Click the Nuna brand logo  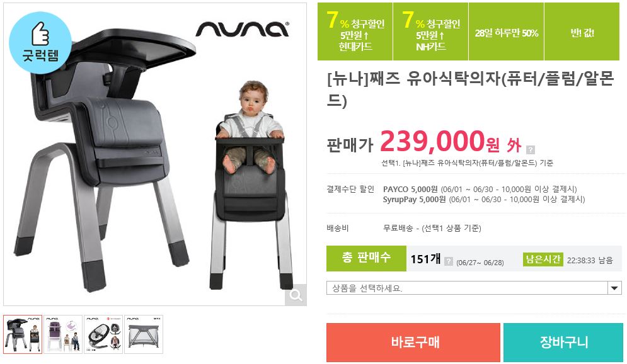pos(243,29)
